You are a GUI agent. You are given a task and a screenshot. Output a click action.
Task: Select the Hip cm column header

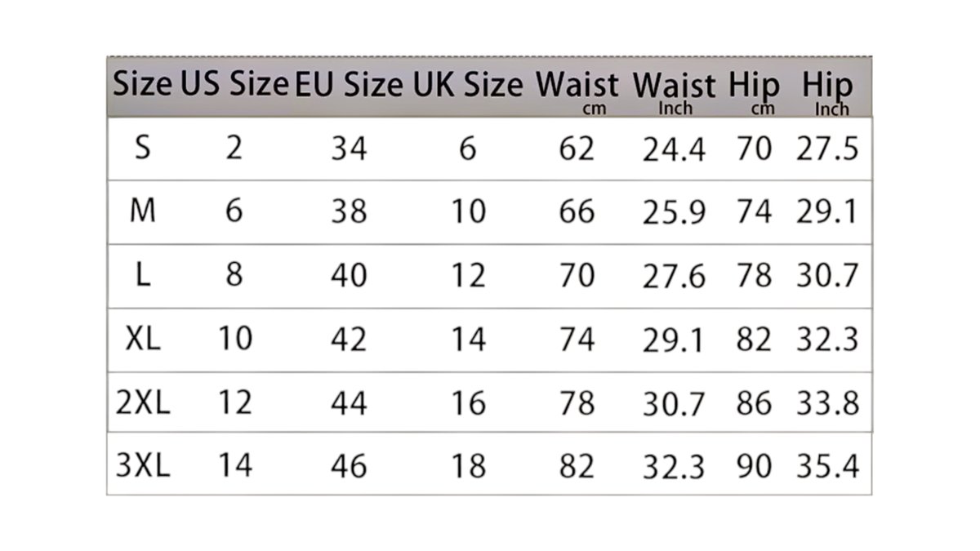coord(754,91)
